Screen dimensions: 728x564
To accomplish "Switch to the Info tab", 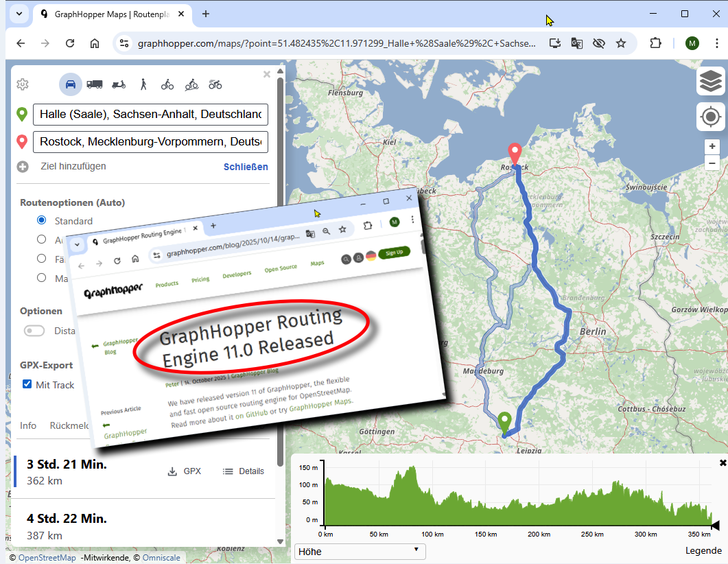I will [28, 425].
